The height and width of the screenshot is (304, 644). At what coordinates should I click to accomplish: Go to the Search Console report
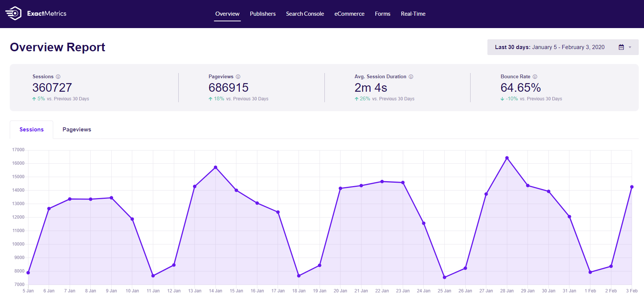point(305,14)
